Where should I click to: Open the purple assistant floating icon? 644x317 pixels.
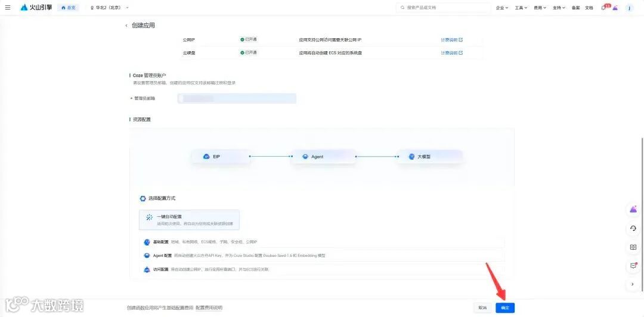point(633,209)
